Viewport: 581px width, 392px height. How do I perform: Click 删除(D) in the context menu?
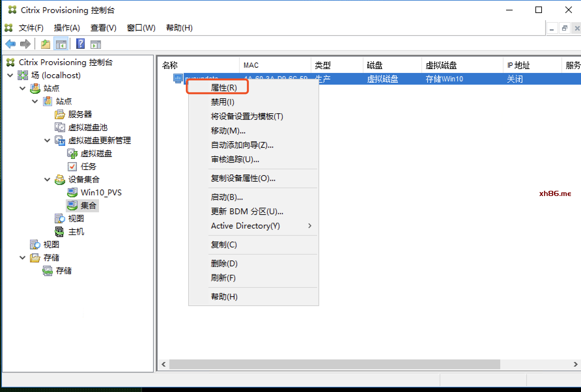point(224,263)
